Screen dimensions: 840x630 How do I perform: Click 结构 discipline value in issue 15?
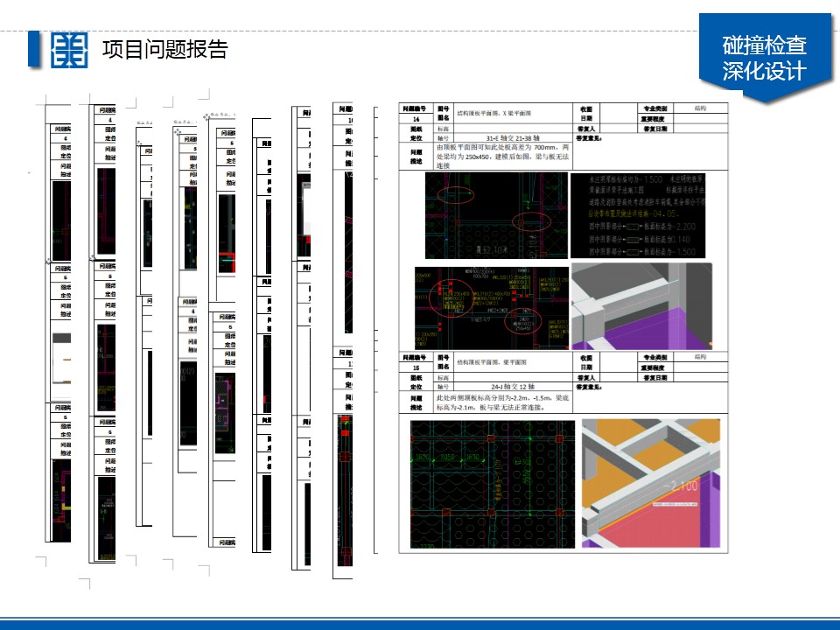700,358
